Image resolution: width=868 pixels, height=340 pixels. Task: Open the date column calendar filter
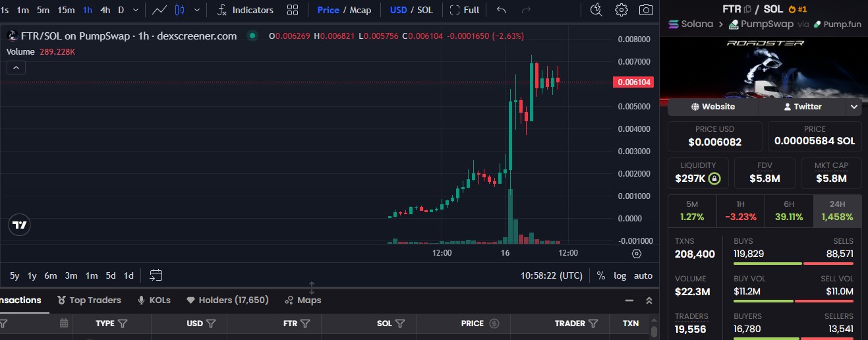point(64,324)
